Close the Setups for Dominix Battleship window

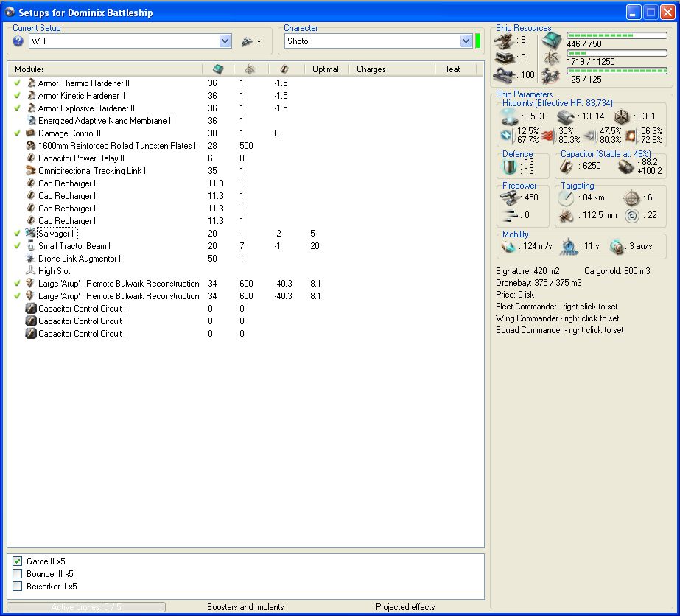click(x=667, y=12)
